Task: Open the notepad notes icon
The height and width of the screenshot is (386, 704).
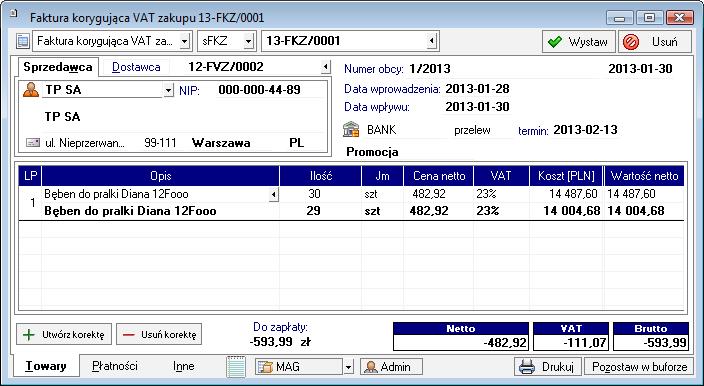Action: pos(236,367)
